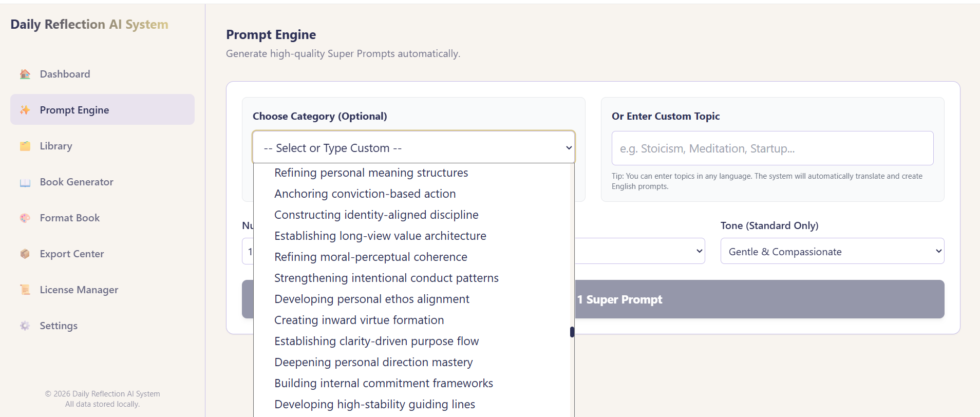This screenshot has width=980, height=417.
Task: Click the package icon for Export Center
Action: pos(24,254)
